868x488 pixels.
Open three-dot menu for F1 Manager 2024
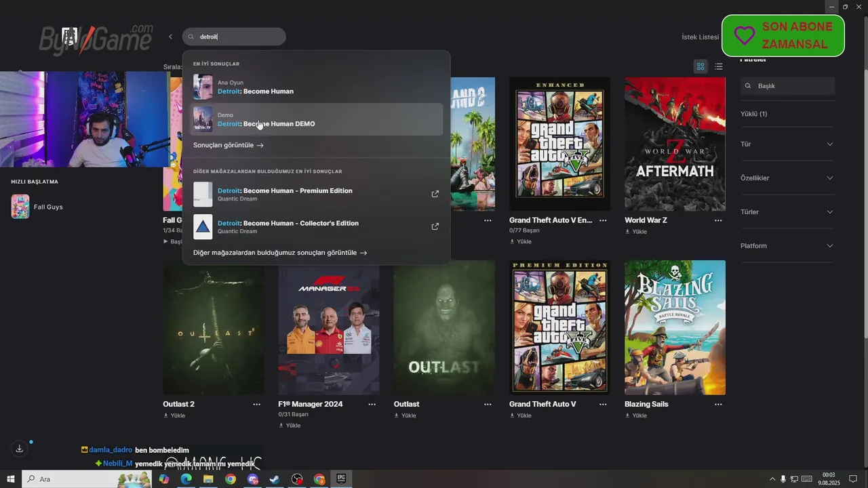(x=372, y=404)
